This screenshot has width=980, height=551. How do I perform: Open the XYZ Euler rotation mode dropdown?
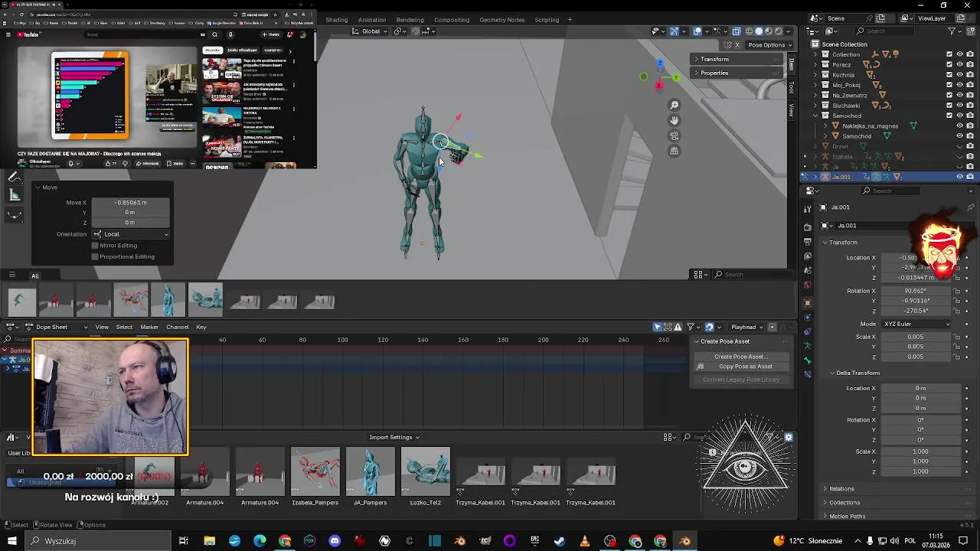point(916,324)
